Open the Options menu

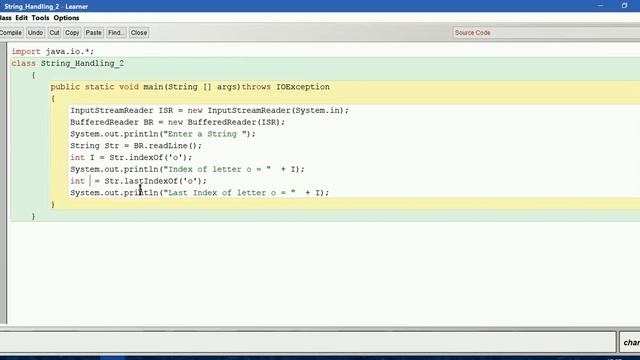pos(66,18)
